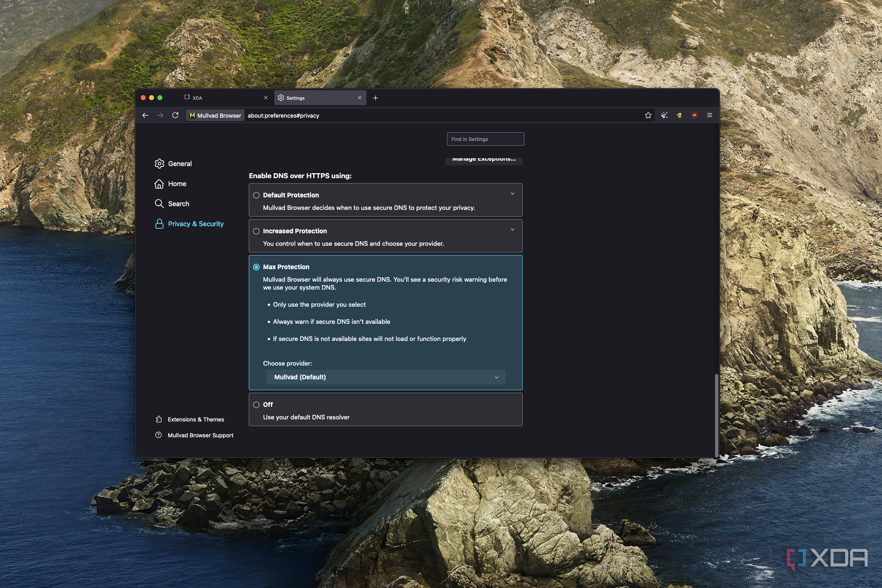Click 'If secure DNS is not available' bullet text
Screen dimensions: 882x588
369,339
